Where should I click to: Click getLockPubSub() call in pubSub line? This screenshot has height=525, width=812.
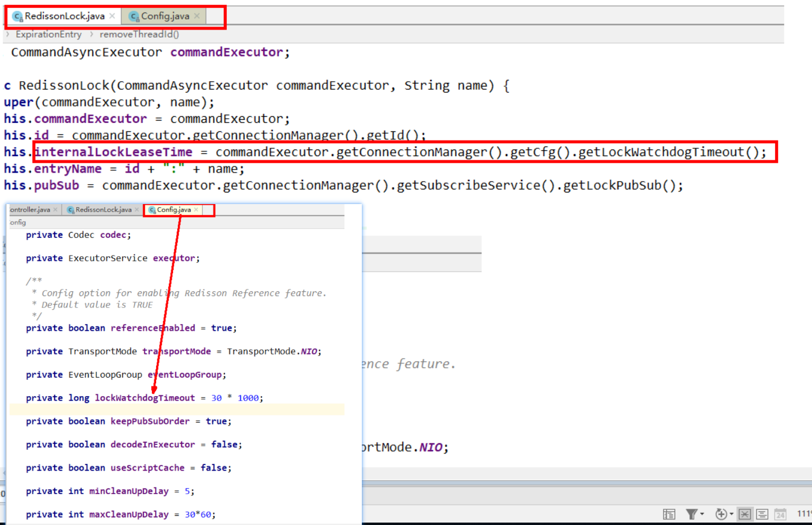pyautogui.click(x=618, y=185)
